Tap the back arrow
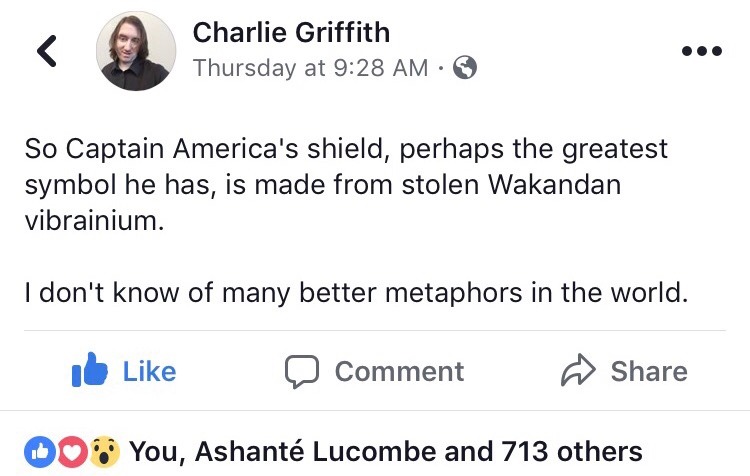This screenshot has width=750, height=476. coord(47,52)
